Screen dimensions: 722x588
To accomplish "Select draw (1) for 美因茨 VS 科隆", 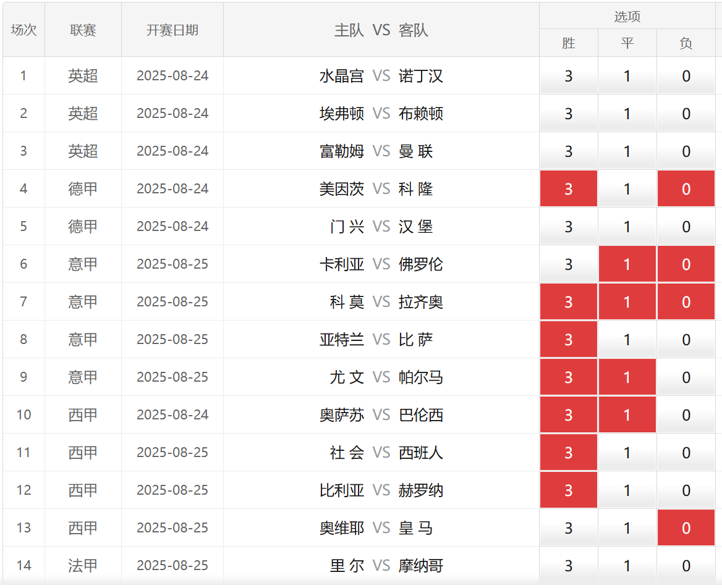I will pos(627,188).
